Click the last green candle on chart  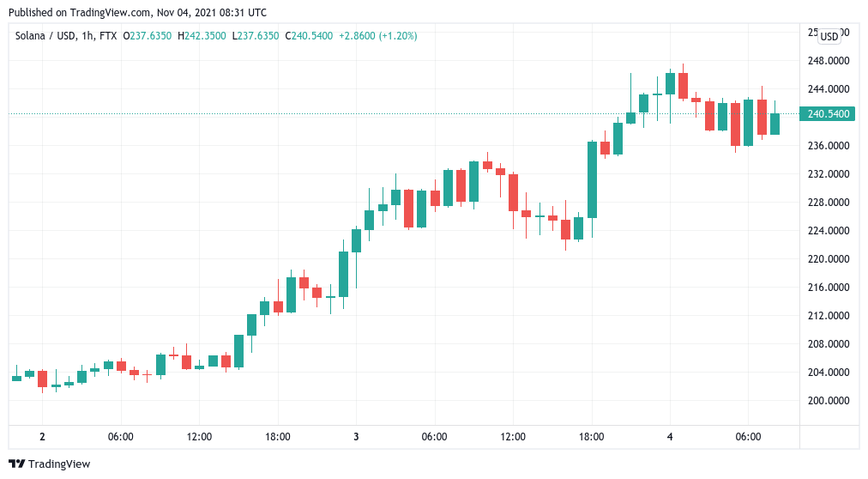click(775, 124)
